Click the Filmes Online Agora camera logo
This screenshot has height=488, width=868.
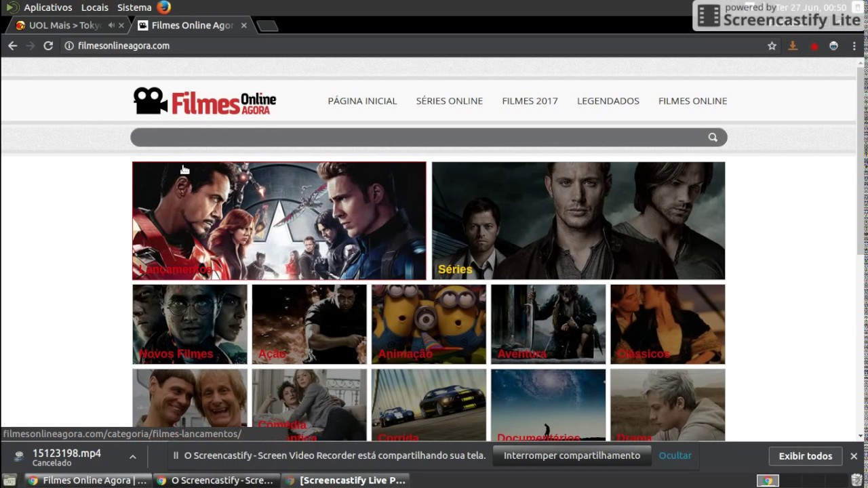click(x=204, y=101)
